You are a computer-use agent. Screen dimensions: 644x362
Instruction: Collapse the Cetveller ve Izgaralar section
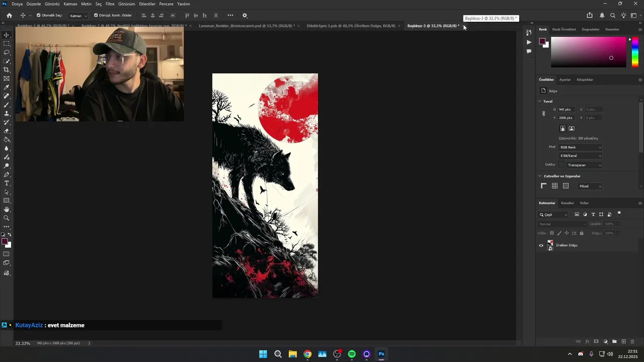point(540,176)
